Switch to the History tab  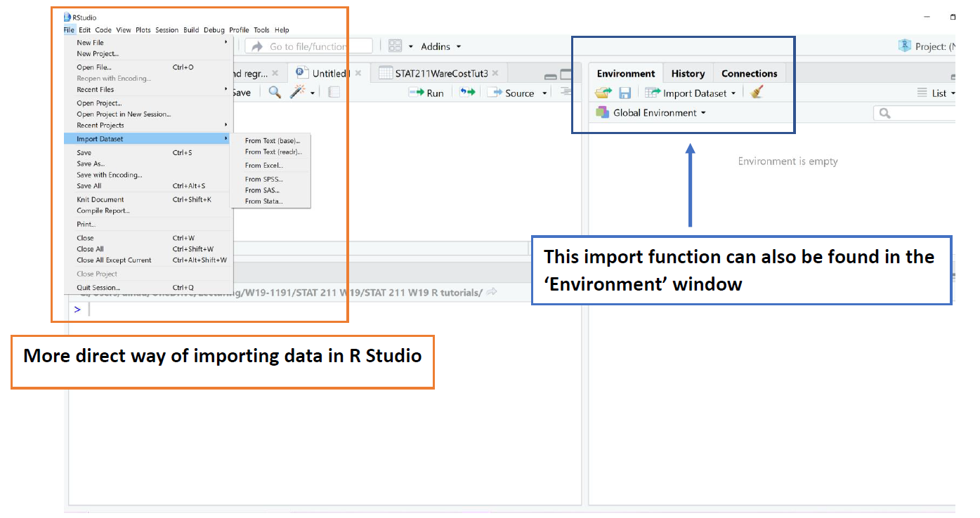coord(688,74)
